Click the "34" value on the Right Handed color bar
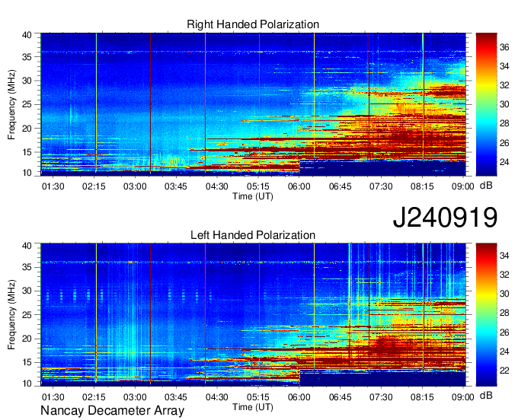Viewport: 518px width, 420px height. 504,66
